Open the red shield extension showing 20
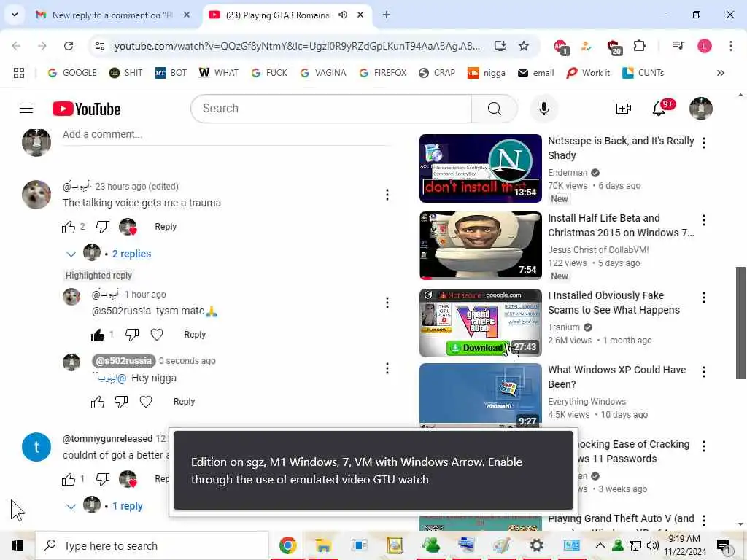This screenshot has height=560, width=747. pyautogui.click(x=614, y=47)
